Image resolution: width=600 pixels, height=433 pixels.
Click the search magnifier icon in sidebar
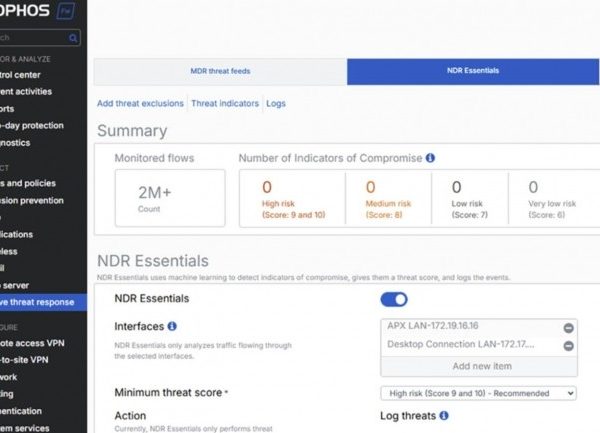[73, 38]
